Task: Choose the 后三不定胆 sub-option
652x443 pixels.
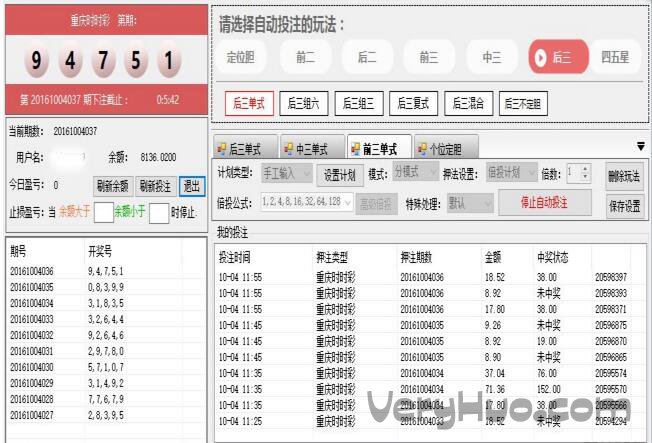Action: point(523,103)
